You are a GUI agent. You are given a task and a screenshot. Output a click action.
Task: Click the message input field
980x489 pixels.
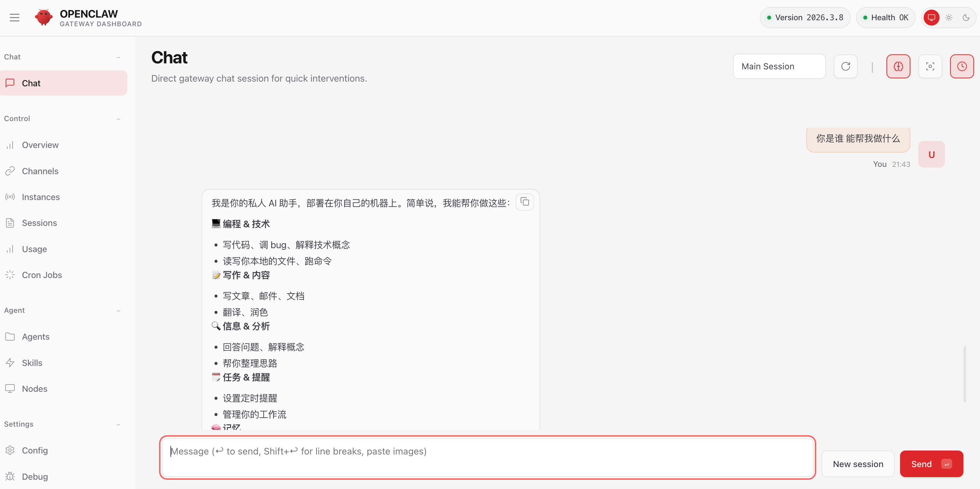coord(487,457)
